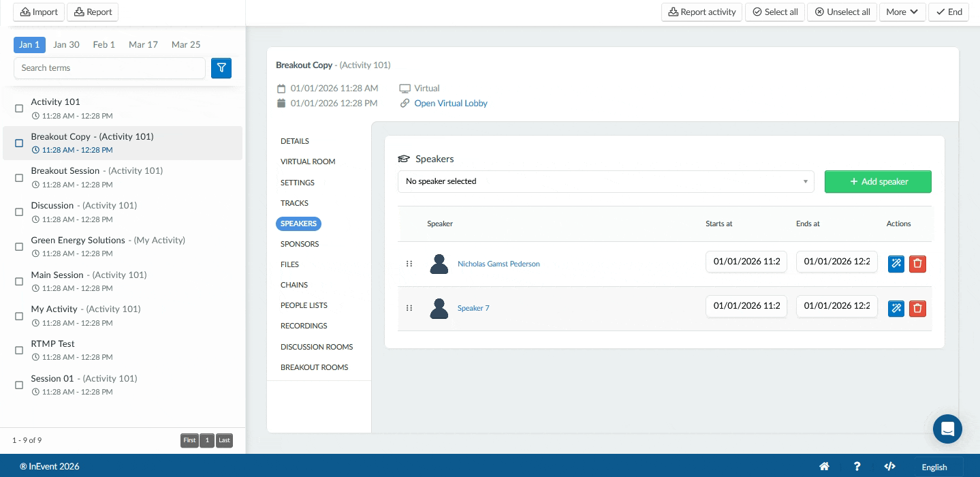Switch to Mar 17 date tab
This screenshot has width=980, height=477.
(143, 44)
